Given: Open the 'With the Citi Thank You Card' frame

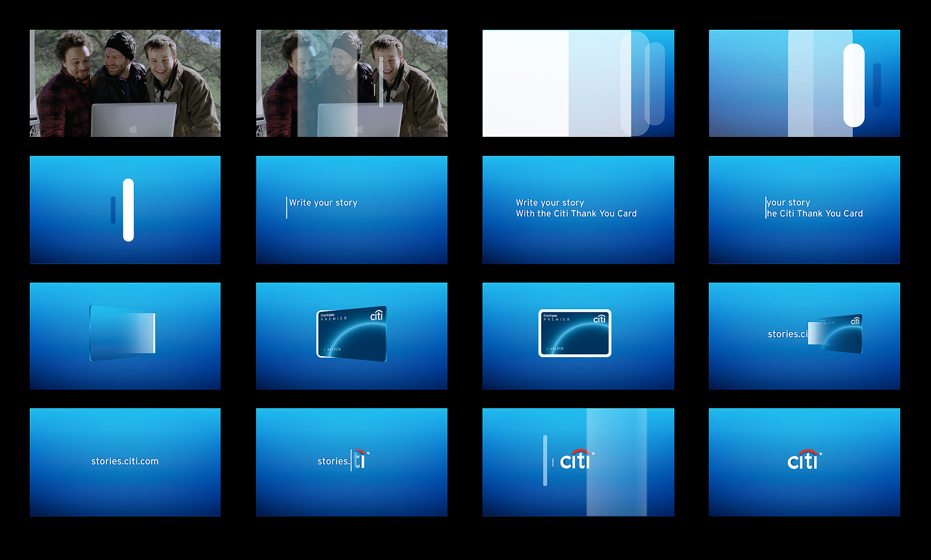Looking at the screenshot, I should tap(578, 210).
